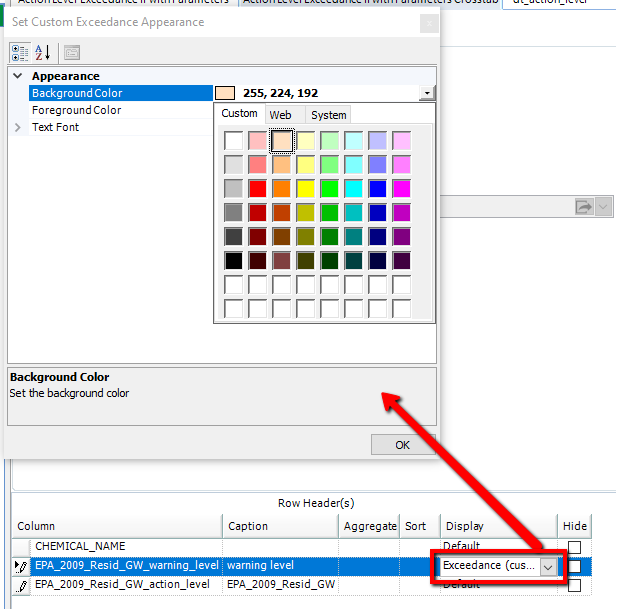Click the gray export arrow icon
The height and width of the screenshot is (609, 627).
click(x=584, y=207)
